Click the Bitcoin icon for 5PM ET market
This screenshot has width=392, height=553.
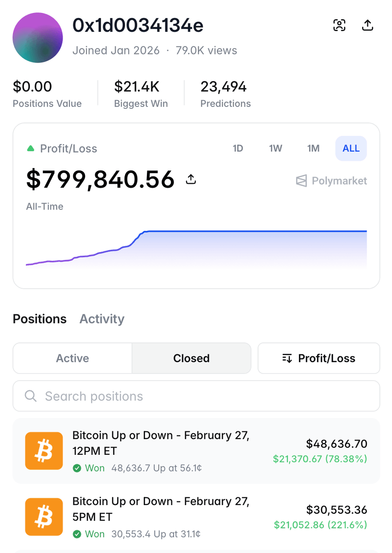pyautogui.click(x=44, y=517)
